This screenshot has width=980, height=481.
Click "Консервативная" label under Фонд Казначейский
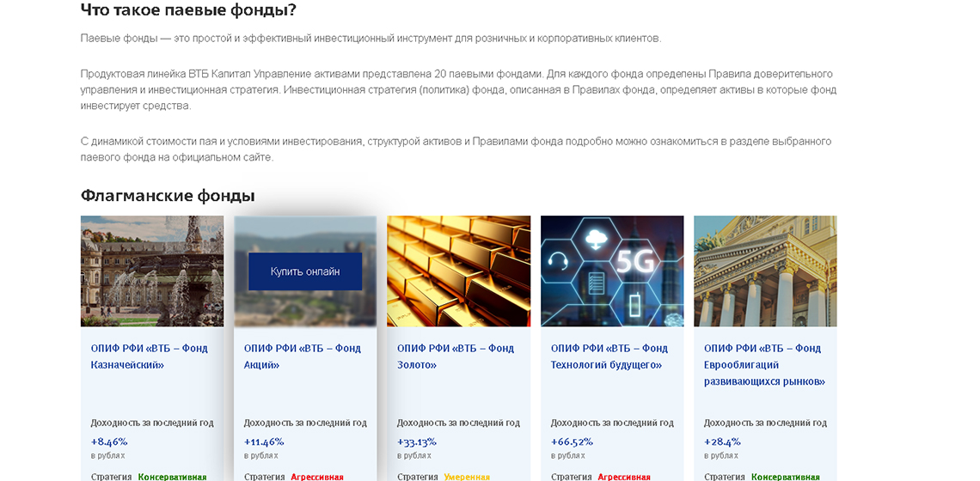pos(173,477)
